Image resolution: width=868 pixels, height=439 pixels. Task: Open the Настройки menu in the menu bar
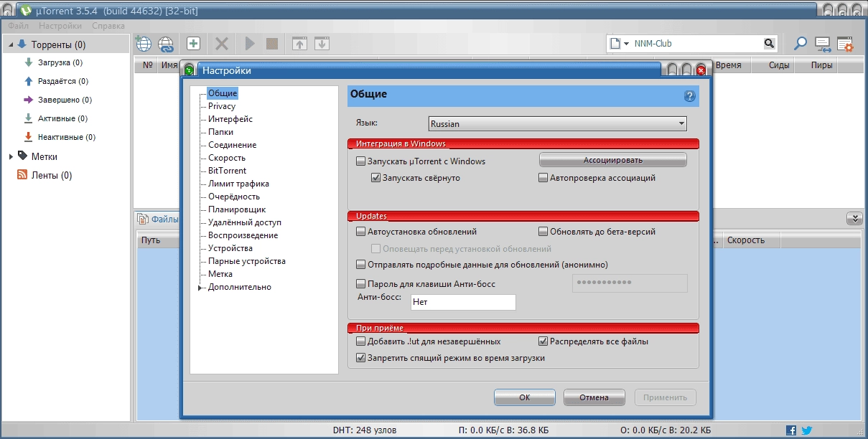(60, 26)
